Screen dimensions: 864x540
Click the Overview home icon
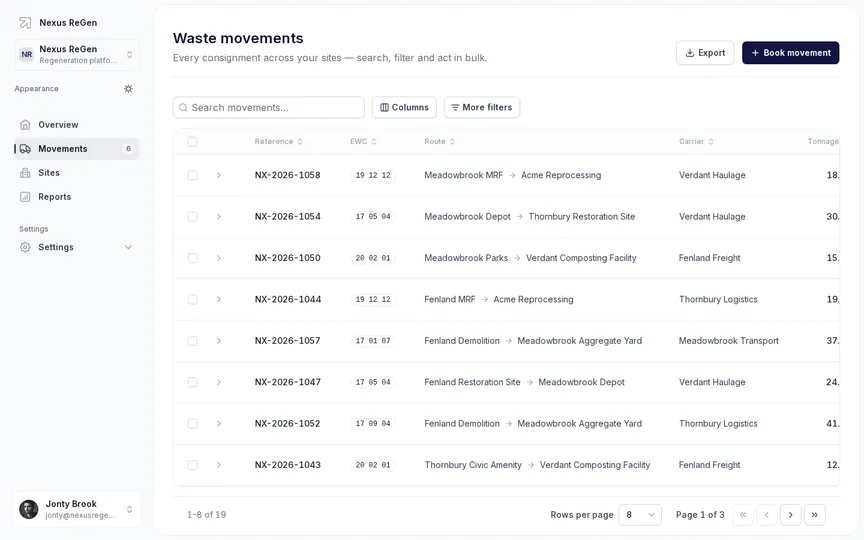click(25, 125)
